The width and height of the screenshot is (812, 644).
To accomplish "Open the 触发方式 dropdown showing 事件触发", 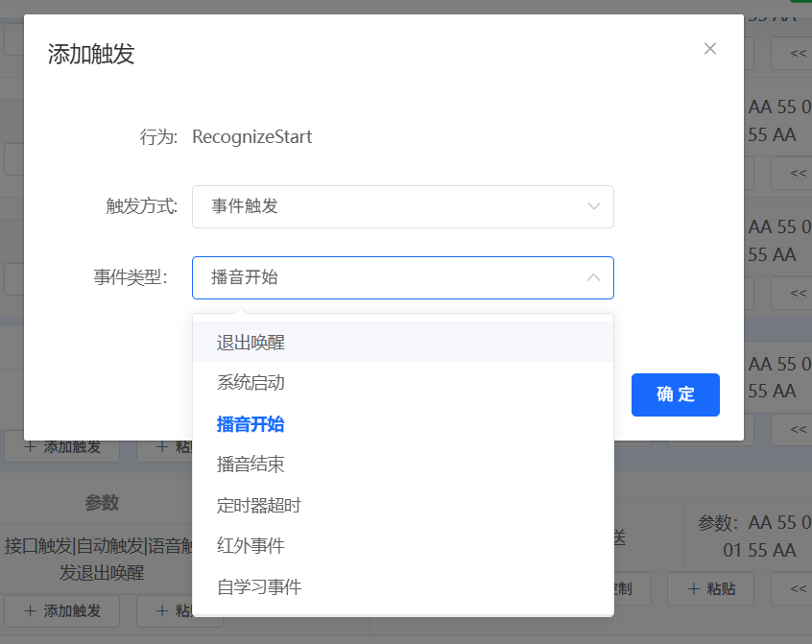I will tap(403, 206).
